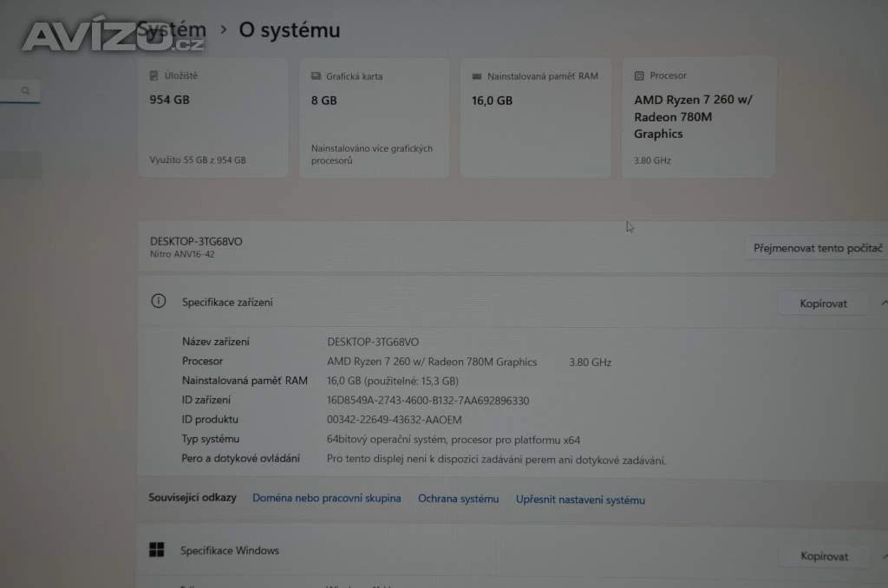Click the Windows logo beside Specifikace Windows
This screenshot has width=888, height=588.
pyautogui.click(x=157, y=550)
